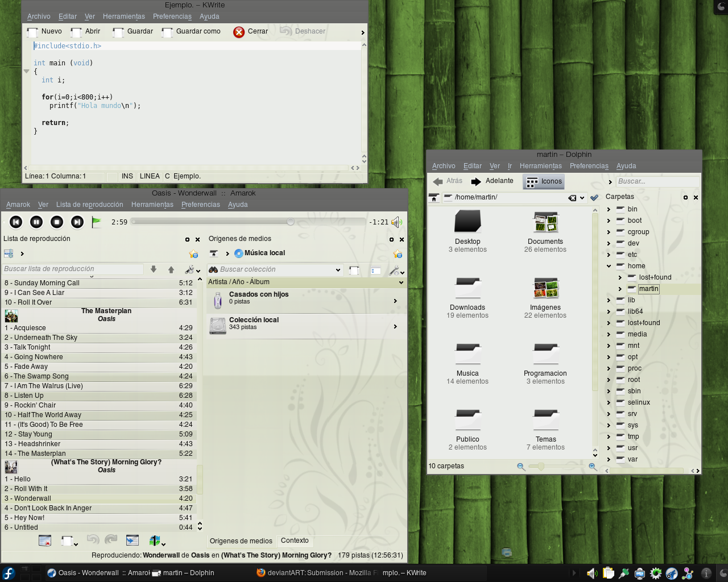
Task: Open the Ir menu in Dolphin
Action: coord(510,166)
